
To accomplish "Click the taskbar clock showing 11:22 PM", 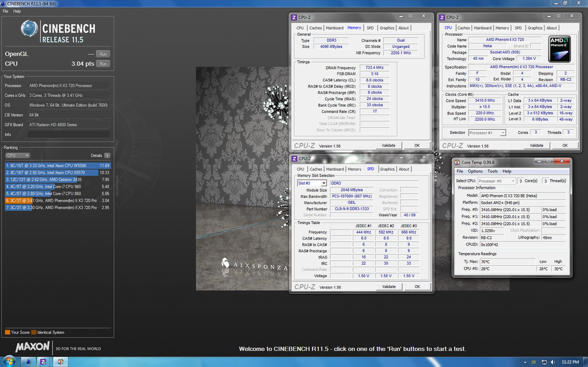I will click(x=570, y=362).
